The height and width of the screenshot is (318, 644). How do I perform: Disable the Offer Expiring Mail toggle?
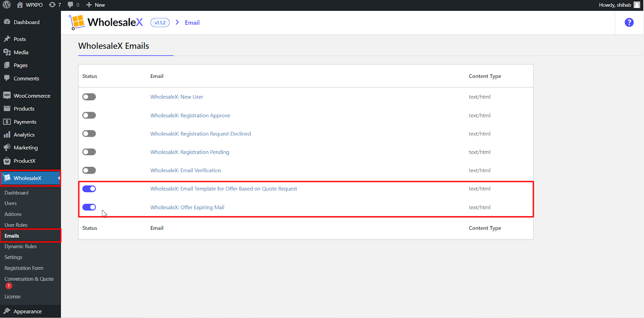[89, 207]
